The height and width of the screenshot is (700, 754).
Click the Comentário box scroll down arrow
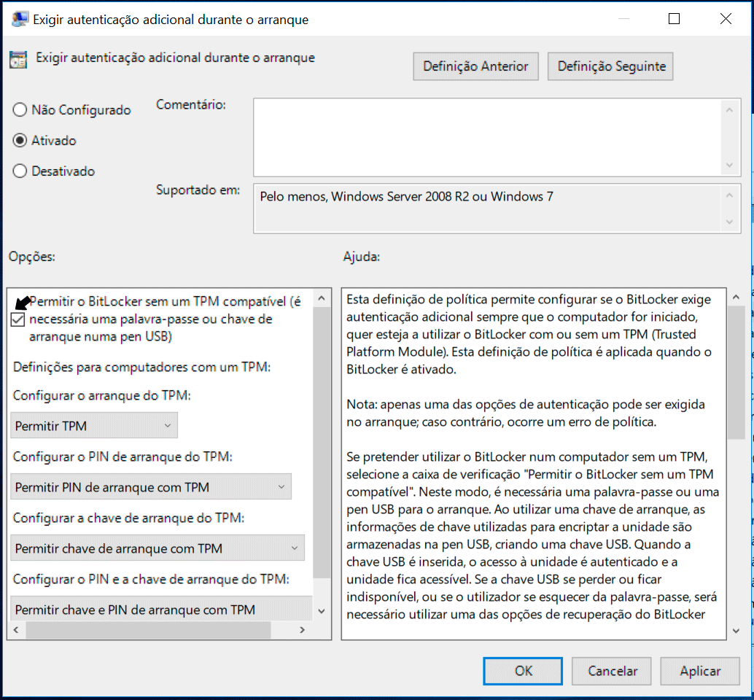coord(729,165)
